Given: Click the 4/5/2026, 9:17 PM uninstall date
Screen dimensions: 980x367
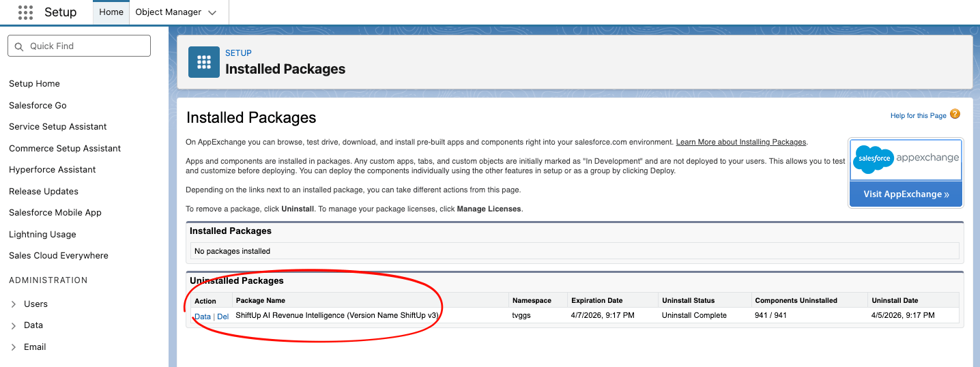Looking at the screenshot, I should pyautogui.click(x=903, y=315).
